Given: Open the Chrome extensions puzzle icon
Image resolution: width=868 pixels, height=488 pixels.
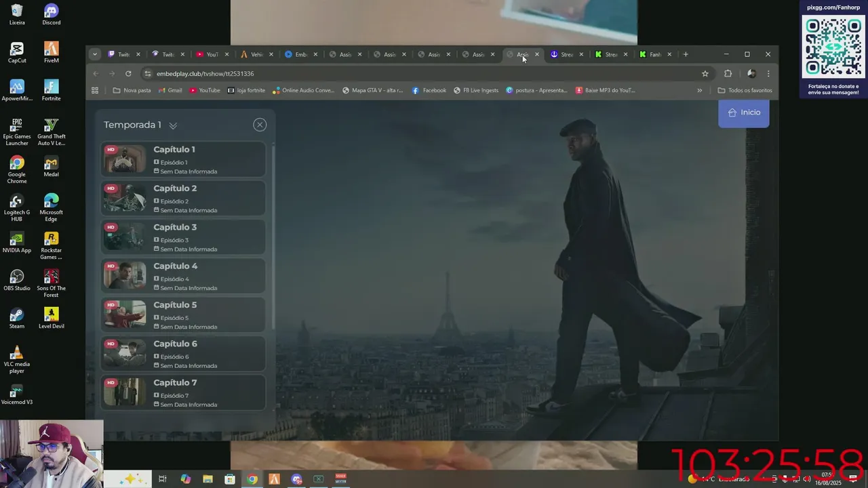Looking at the screenshot, I should pos(728,73).
